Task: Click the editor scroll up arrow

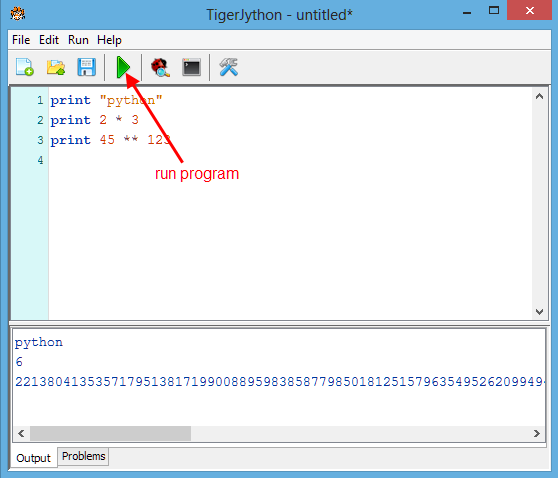Action: [539, 96]
